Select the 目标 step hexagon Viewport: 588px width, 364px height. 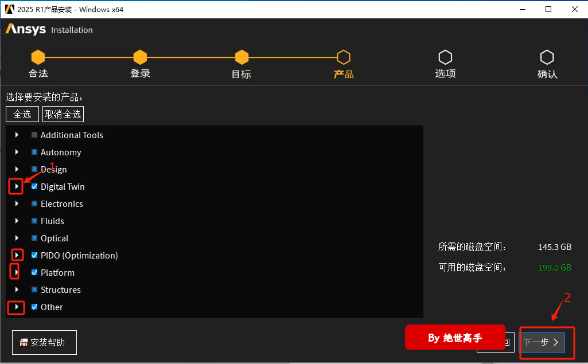point(242,57)
